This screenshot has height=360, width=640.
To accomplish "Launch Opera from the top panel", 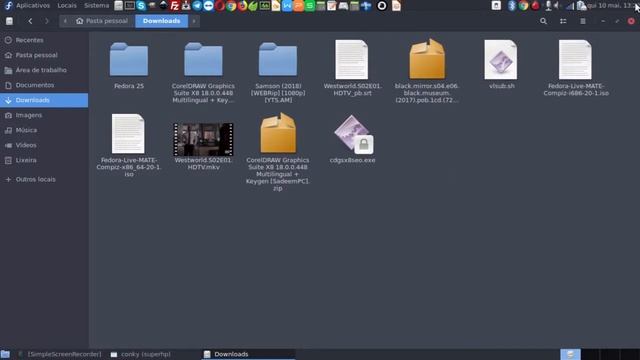I will coord(220,6).
